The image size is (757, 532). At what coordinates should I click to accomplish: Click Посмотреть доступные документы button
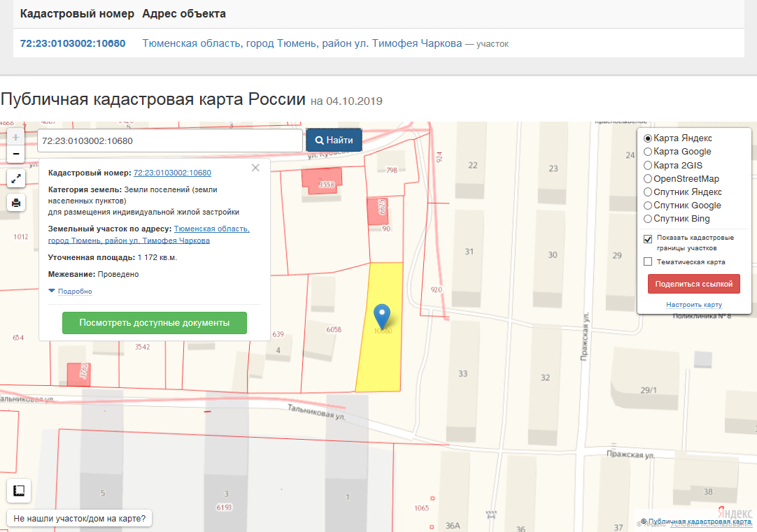[155, 323]
